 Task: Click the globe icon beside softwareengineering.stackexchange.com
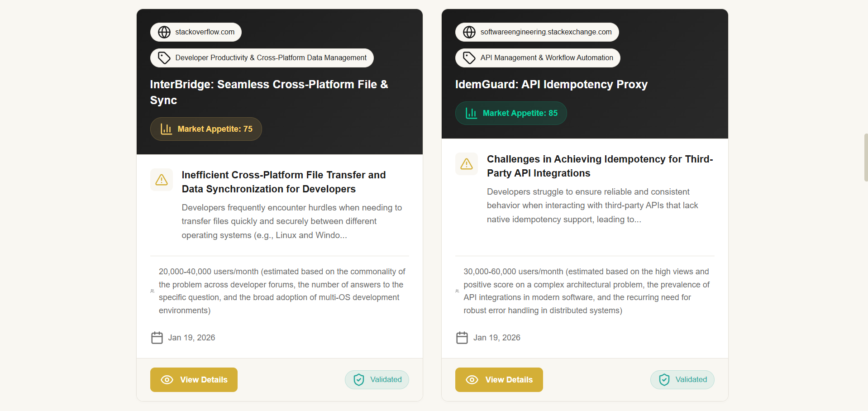click(x=469, y=32)
